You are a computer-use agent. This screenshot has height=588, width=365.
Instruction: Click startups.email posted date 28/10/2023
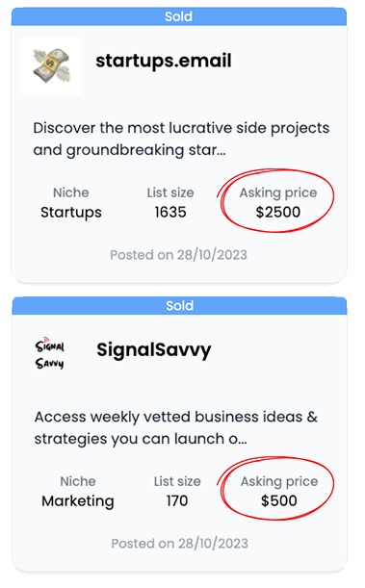(x=178, y=255)
